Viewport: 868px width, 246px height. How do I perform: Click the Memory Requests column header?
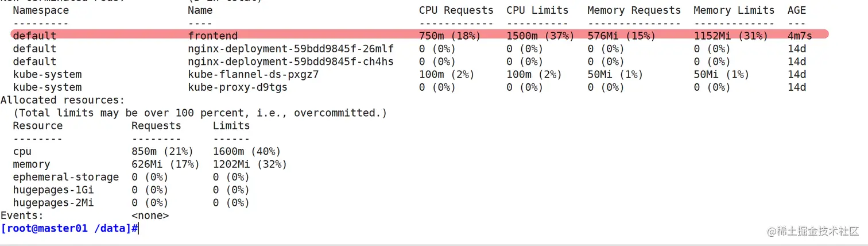(634, 10)
